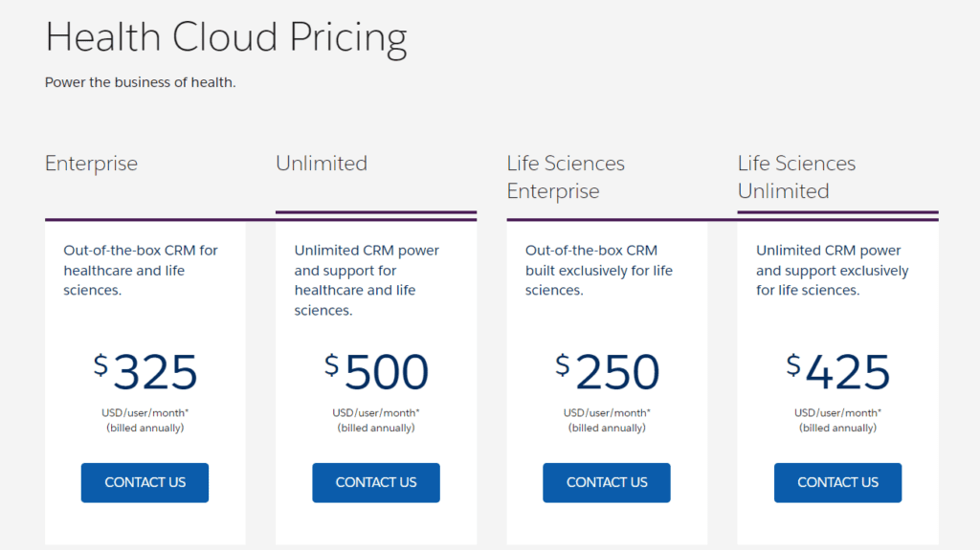Select the Unlimited plan heading
The image size is (980, 550).
(322, 164)
